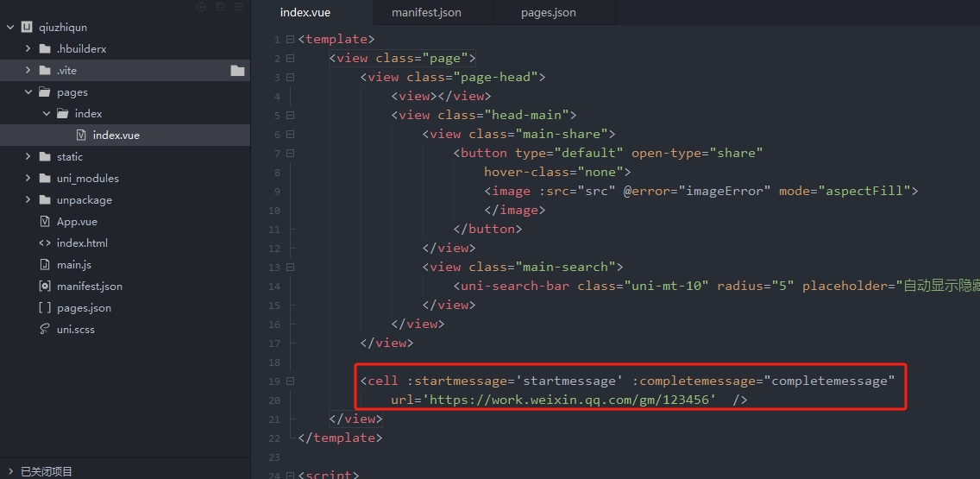Click the index.html code file icon
This screenshot has width=980, height=479.
coord(44,243)
